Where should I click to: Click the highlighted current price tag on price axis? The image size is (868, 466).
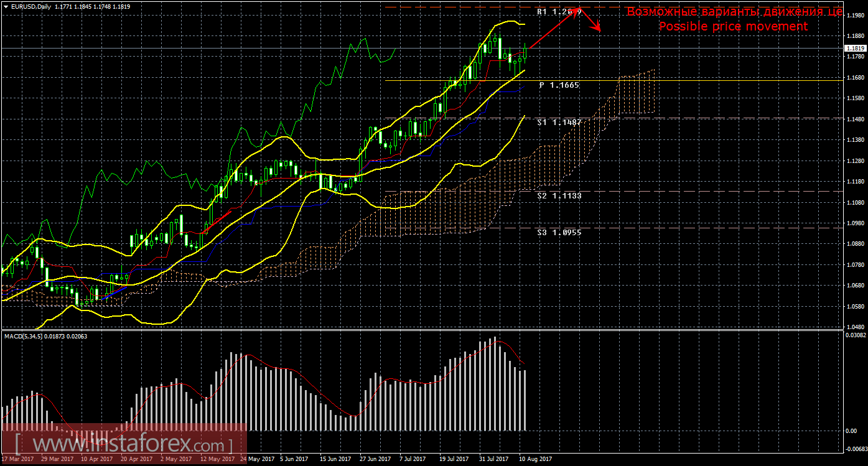click(x=855, y=48)
